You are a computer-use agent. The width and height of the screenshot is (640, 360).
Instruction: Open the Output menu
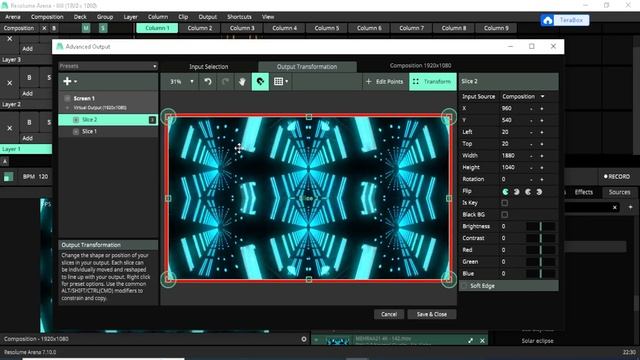point(207,17)
